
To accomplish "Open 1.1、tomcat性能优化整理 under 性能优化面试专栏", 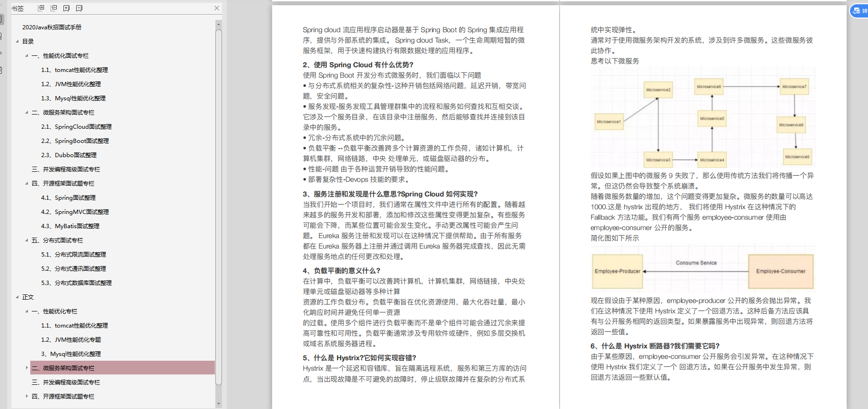I will pos(74,70).
